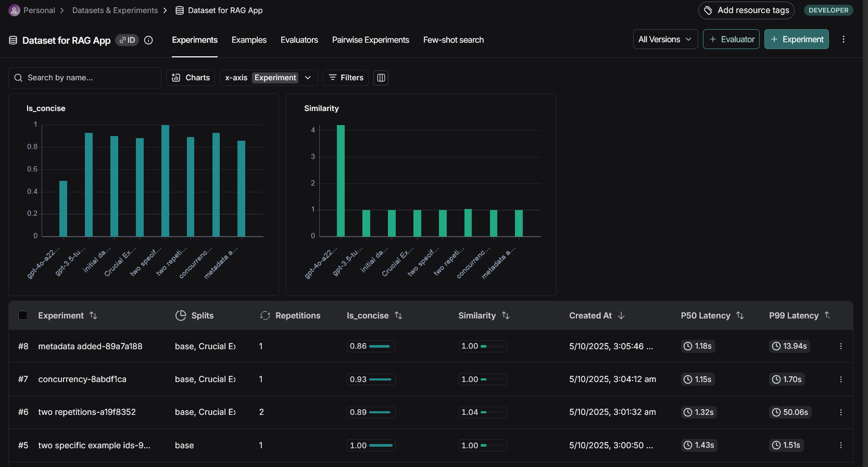The height and width of the screenshot is (467, 868).
Task: Open dataset more options menu
Action: click(x=844, y=39)
